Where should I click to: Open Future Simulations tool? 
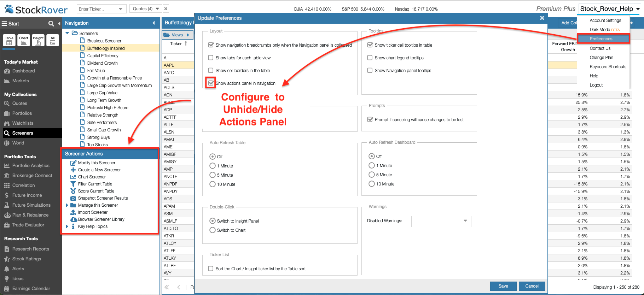pos(31,205)
